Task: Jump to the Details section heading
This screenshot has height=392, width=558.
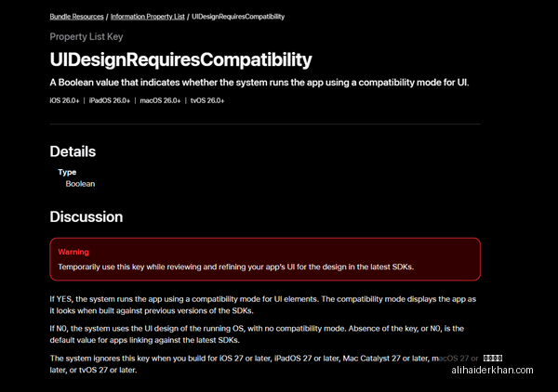Action: [73, 151]
